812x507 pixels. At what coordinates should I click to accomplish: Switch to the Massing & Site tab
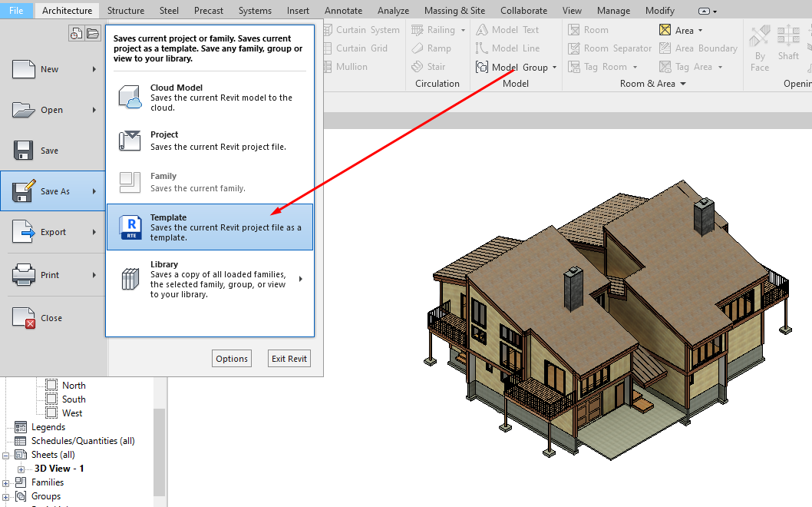[454, 11]
